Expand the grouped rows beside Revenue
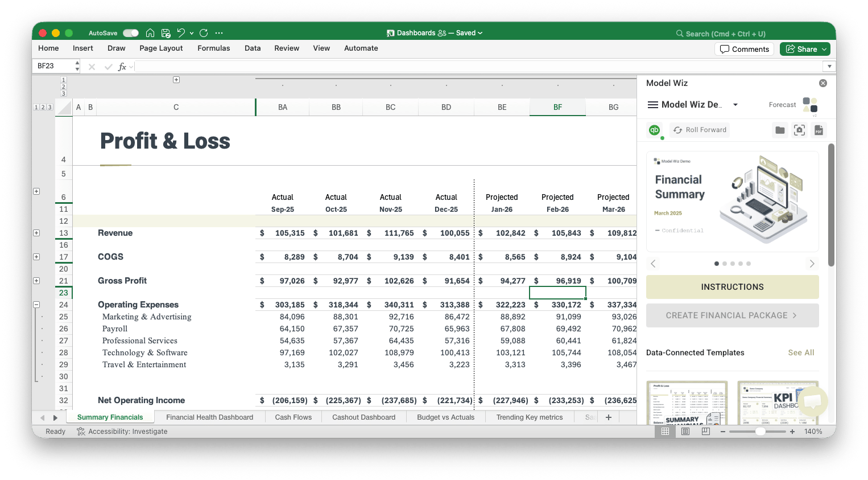This screenshot has height=480, width=868. [36, 233]
